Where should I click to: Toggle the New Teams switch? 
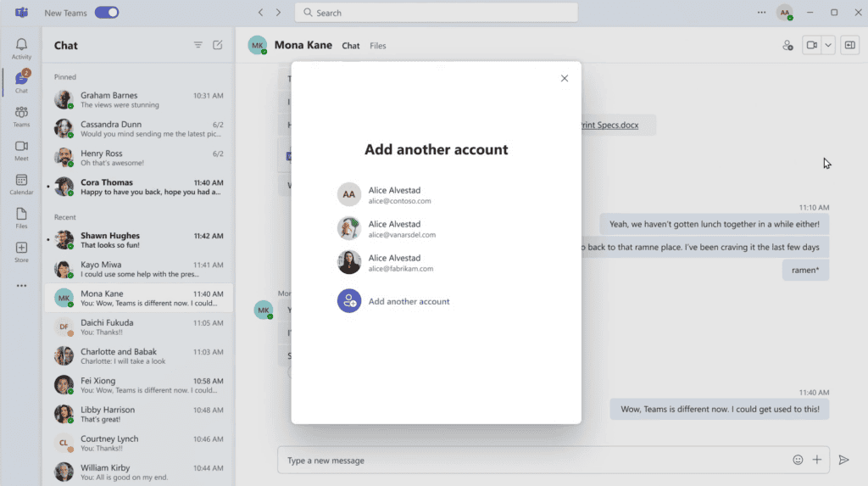107,12
